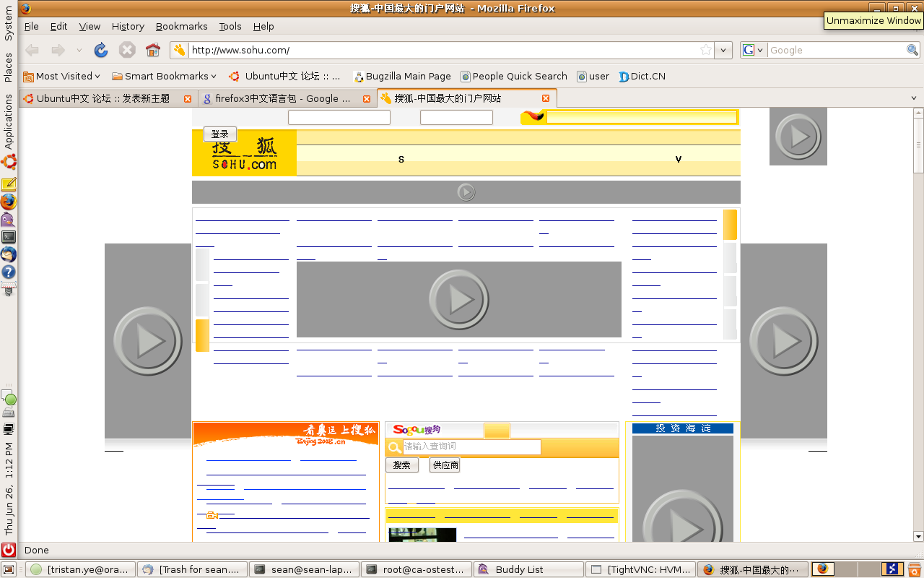Click the 搜索 search button

point(402,465)
